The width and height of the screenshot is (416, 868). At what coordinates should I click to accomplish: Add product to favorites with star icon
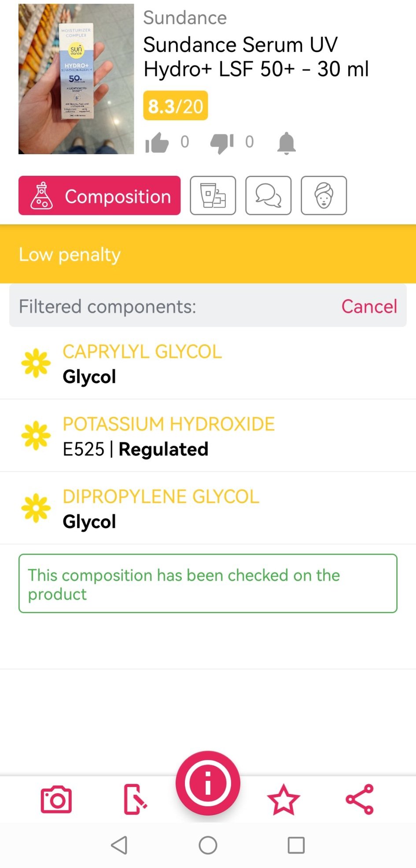[x=283, y=799]
